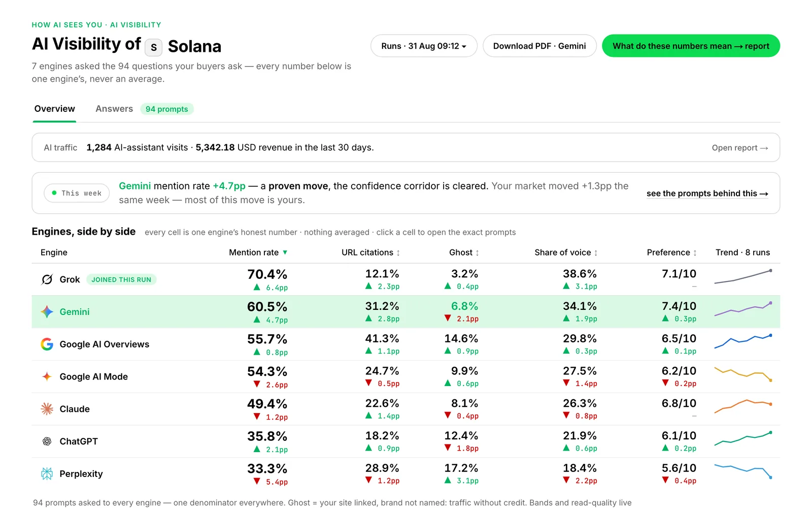Click the Solana S brand badge
This screenshot has height=508, width=812.
click(154, 47)
